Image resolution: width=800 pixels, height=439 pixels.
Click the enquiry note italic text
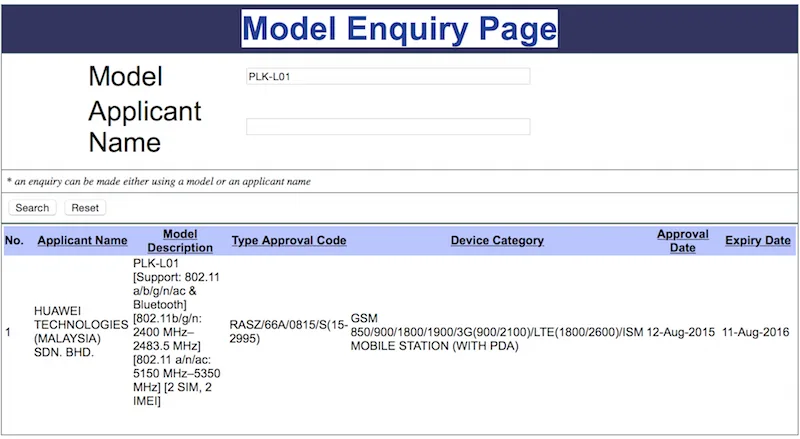pyautogui.click(x=159, y=181)
